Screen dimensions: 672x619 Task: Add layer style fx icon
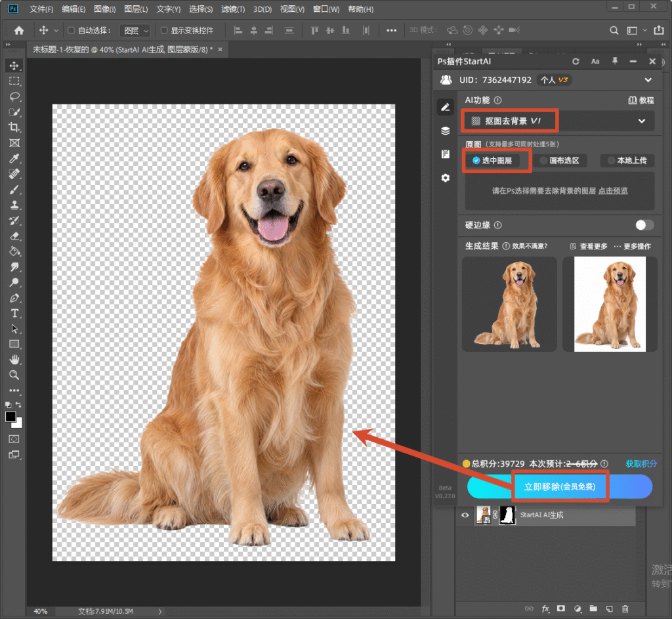point(545,608)
